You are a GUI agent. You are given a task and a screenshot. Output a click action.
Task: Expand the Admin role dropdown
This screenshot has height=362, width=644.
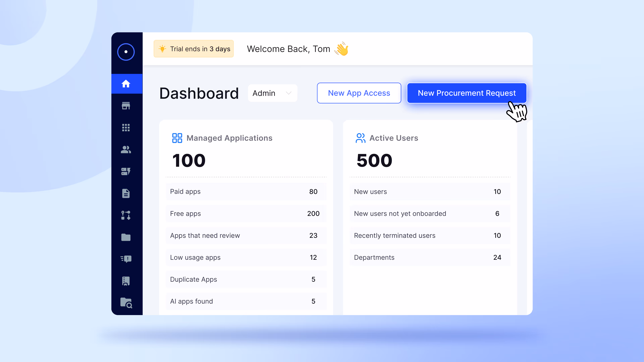coord(272,93)
